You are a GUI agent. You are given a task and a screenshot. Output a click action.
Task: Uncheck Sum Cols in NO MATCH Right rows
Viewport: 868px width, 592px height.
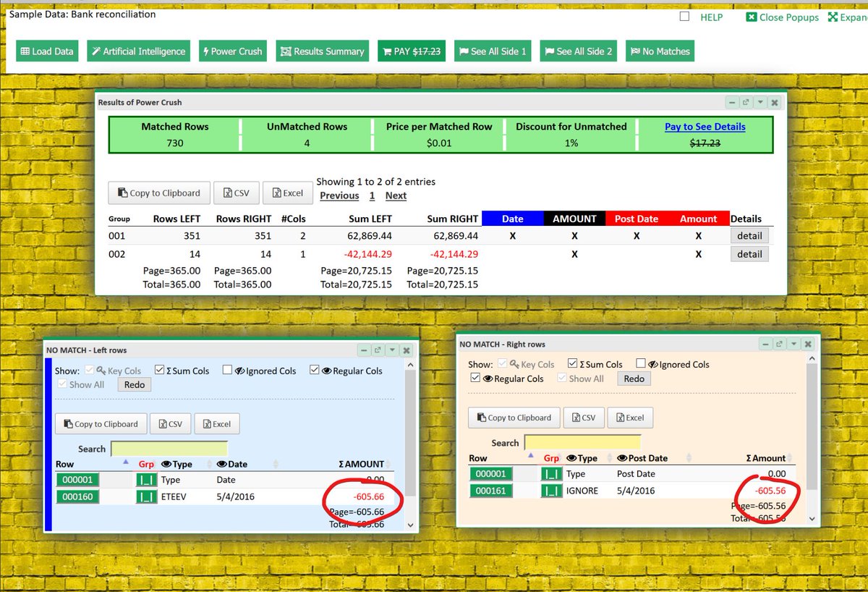tap(573, 363)
